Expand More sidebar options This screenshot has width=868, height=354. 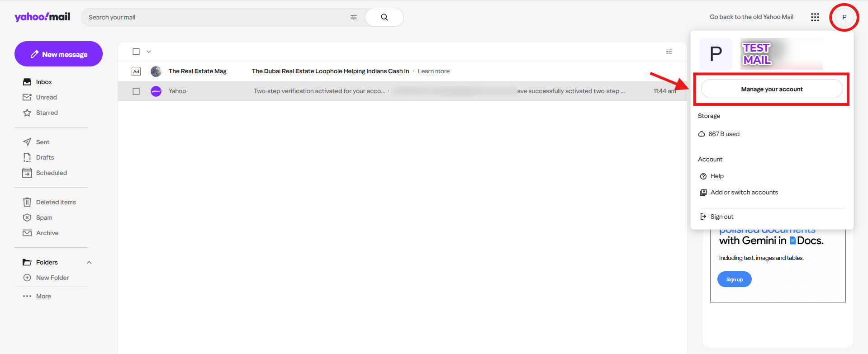click(x=43, y=296)
